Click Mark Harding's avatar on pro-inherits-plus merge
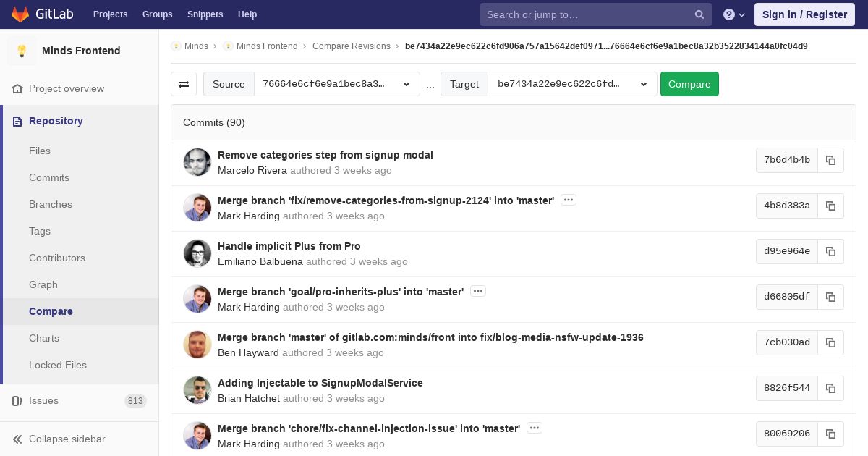Image resolution: width=868 pixels, height=456 pixels. [x=197, y=299]
